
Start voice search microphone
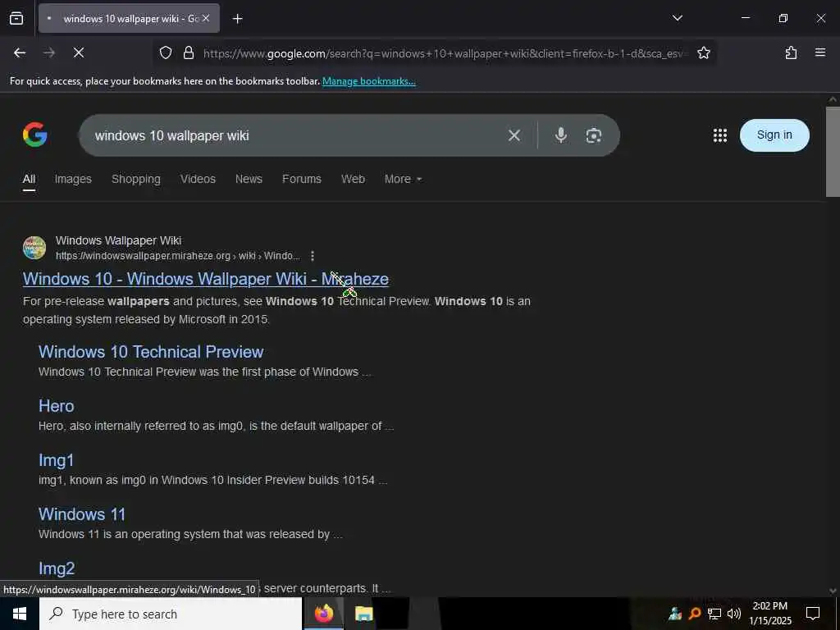coord(560,135)
